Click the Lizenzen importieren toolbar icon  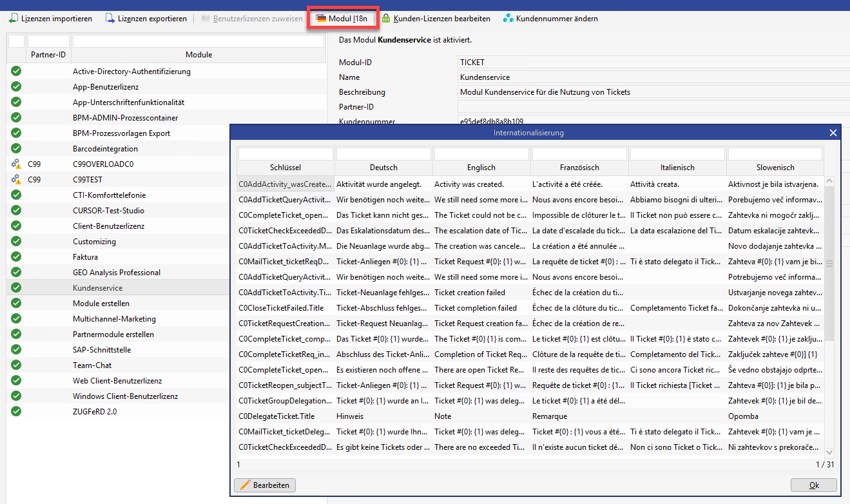click(x=13, y=19)
